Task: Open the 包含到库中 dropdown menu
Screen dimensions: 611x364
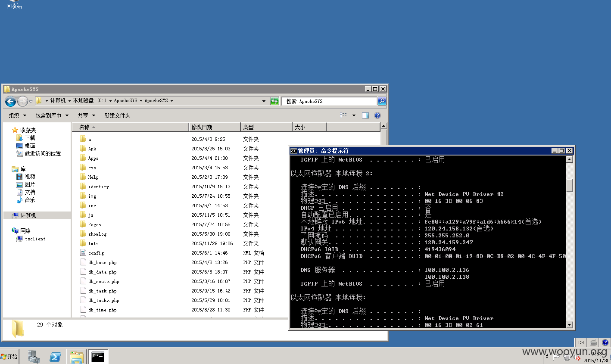Action: (x=52, y=115)
